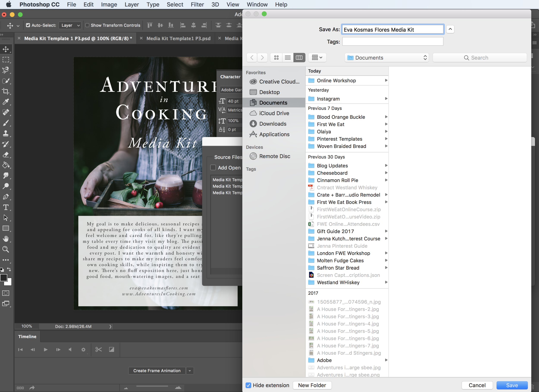539x392 pixels.
Task: Select the Crop tool
Action: [x=6, y=91]
